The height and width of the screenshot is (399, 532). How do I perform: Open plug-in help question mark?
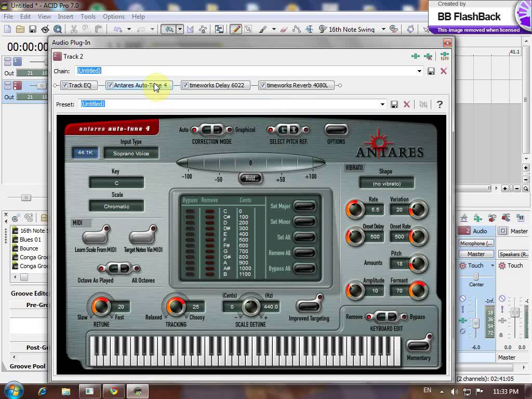click(x=440, y=104)
